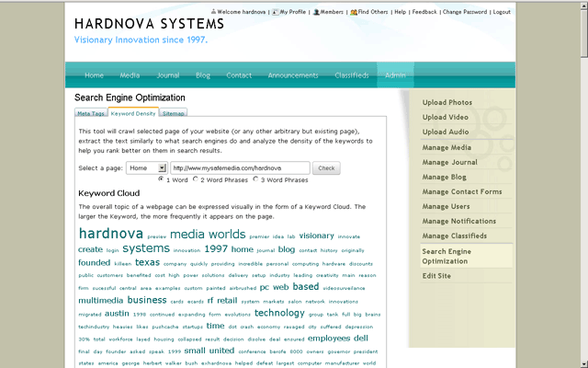Open the Edit Site sidebar link
This screenshot has height=368, width=588.
pyautogui.click(x=436, y=276)
